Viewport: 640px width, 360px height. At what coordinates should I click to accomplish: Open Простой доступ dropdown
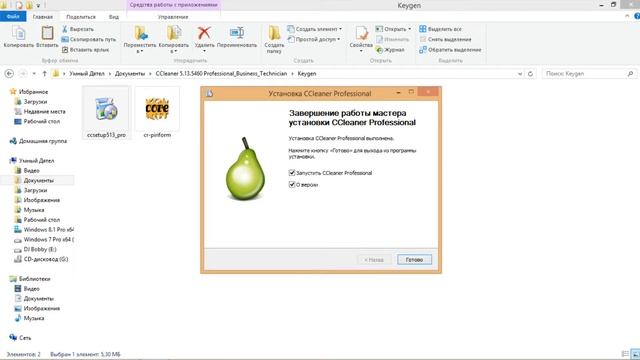[x=313, y=39]
